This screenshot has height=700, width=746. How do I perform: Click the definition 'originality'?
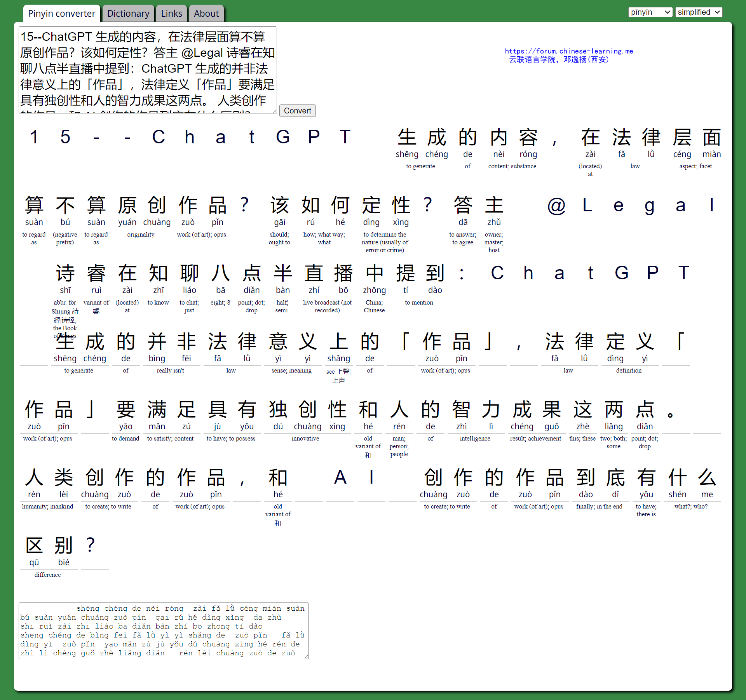(141, 235)
